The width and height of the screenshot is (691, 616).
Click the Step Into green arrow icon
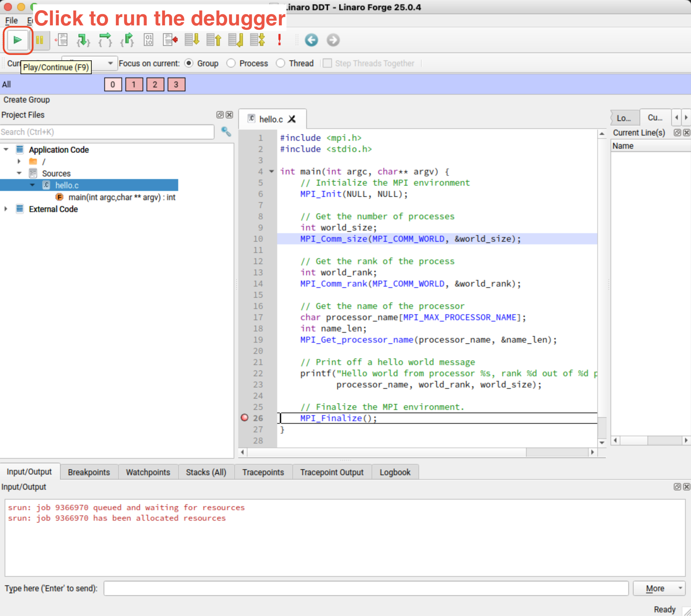point(83,40)
